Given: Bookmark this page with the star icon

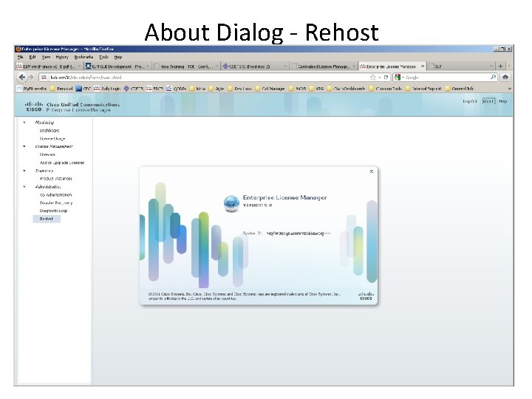Looking at the screenshot, I should click(373, 78).
